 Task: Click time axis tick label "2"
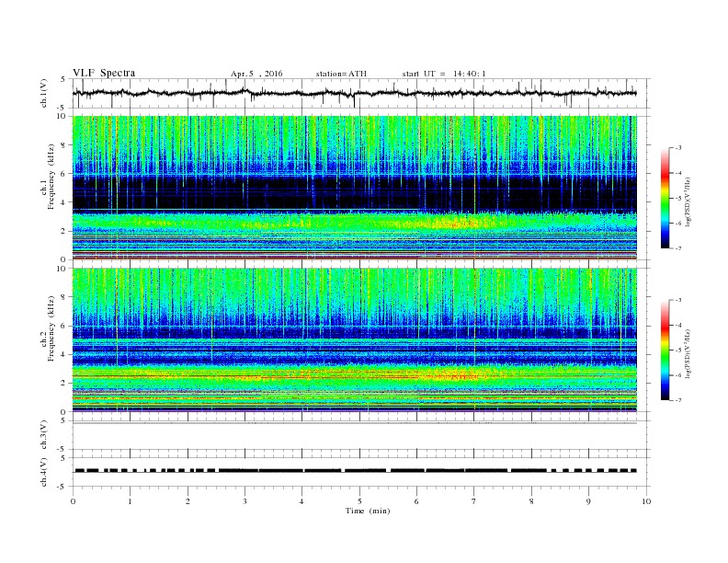pos(188,501)
